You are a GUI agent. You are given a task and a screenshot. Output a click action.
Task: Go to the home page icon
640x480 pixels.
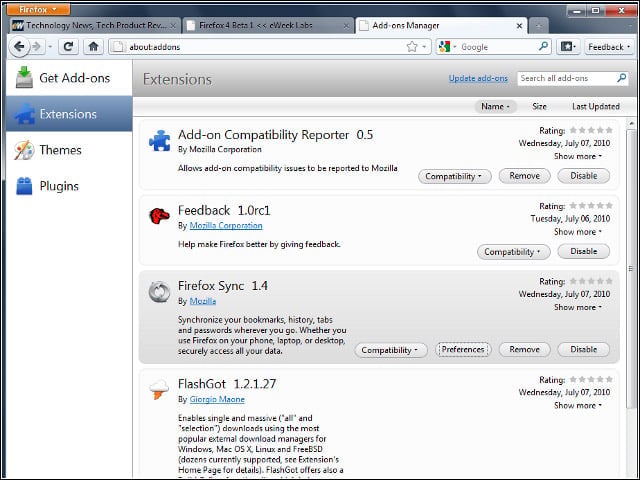coord(93,47)
